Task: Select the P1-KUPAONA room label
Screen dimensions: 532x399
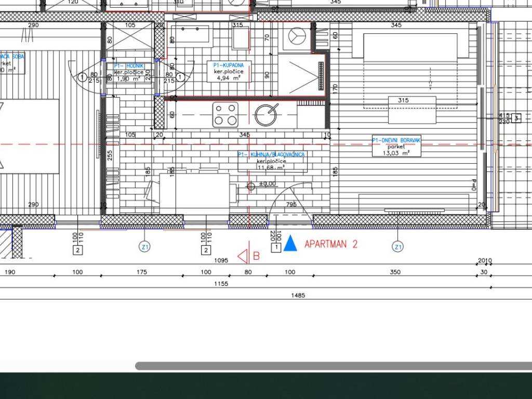Action: [x=230, y=65]
